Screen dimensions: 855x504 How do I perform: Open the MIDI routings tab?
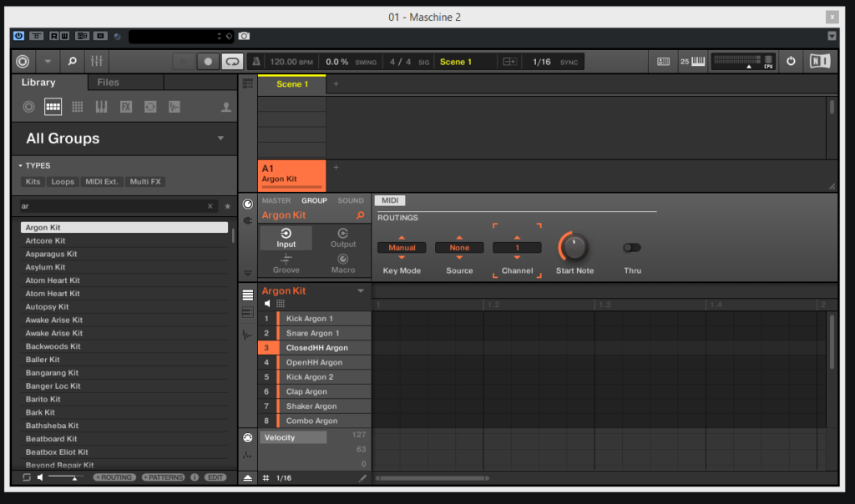click(390, 200)
